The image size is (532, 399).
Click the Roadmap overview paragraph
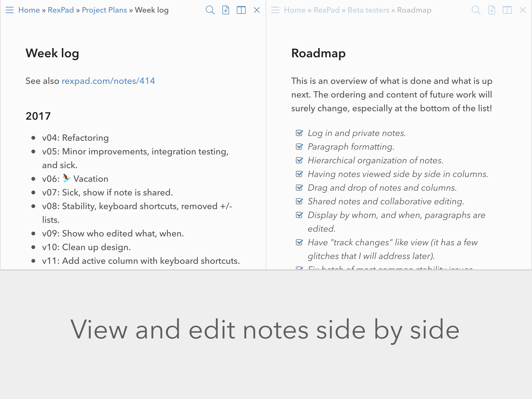point(392,95)
